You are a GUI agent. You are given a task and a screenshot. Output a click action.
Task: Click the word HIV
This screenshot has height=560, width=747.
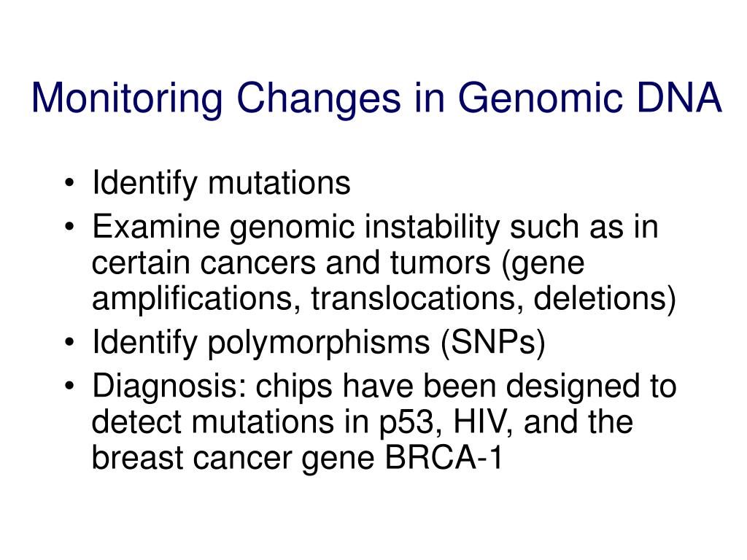coord(483,422)
